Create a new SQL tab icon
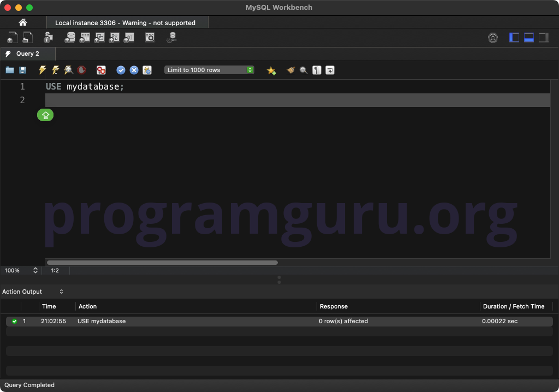The width and height of the screenshot is (559, 392). [x=13, y=38]
